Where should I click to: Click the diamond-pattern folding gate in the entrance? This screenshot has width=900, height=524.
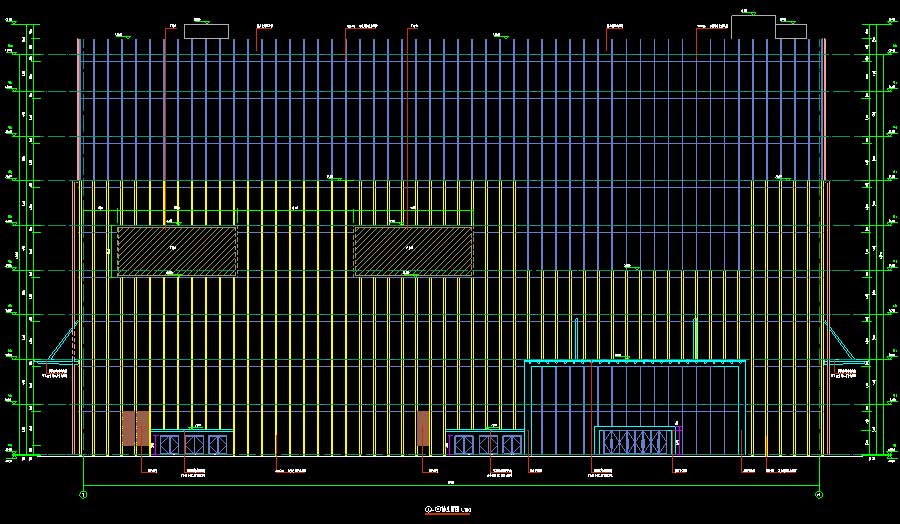click(635, 441)
